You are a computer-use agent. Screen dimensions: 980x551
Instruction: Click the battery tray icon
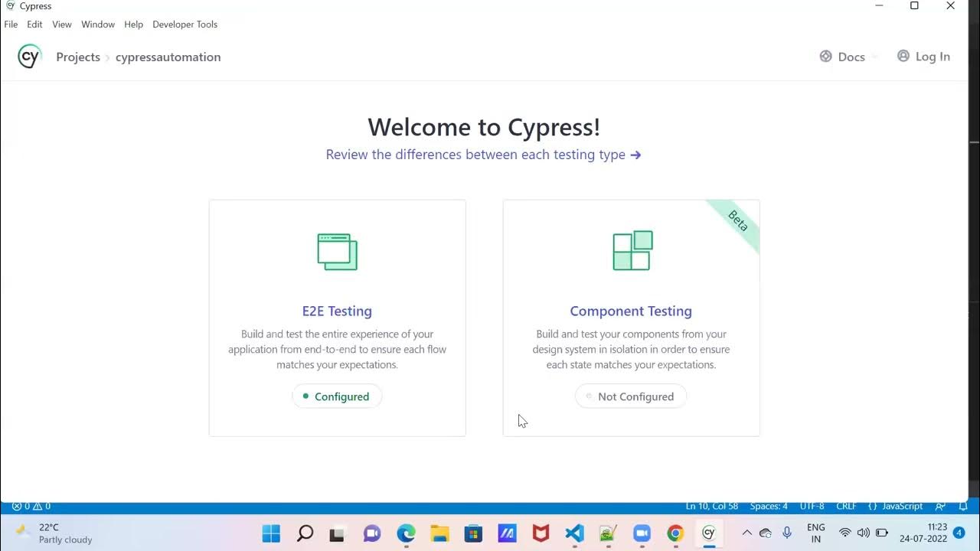[882, 533]
